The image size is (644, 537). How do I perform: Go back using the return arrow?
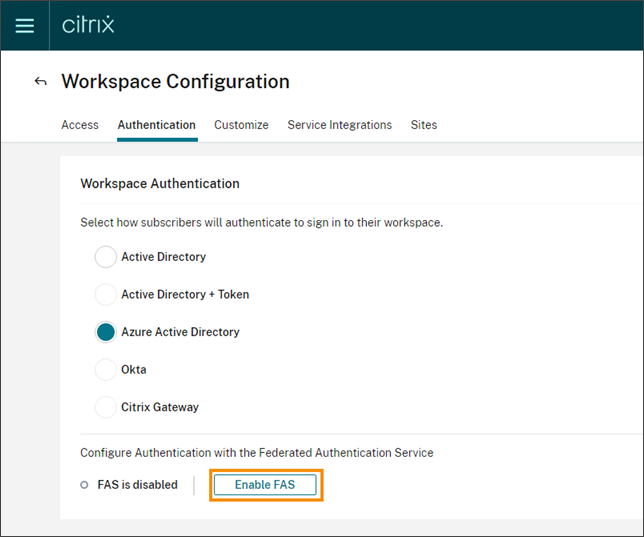(x=40, y=81)
